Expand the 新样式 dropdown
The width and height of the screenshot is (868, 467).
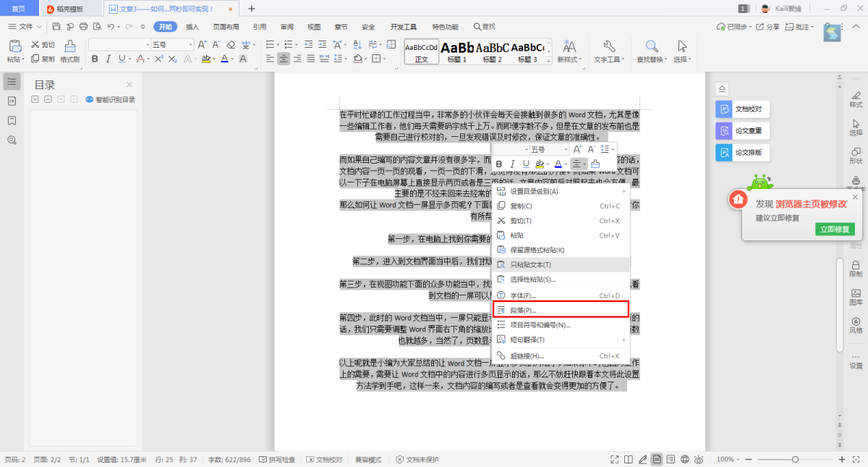point(569,59)
